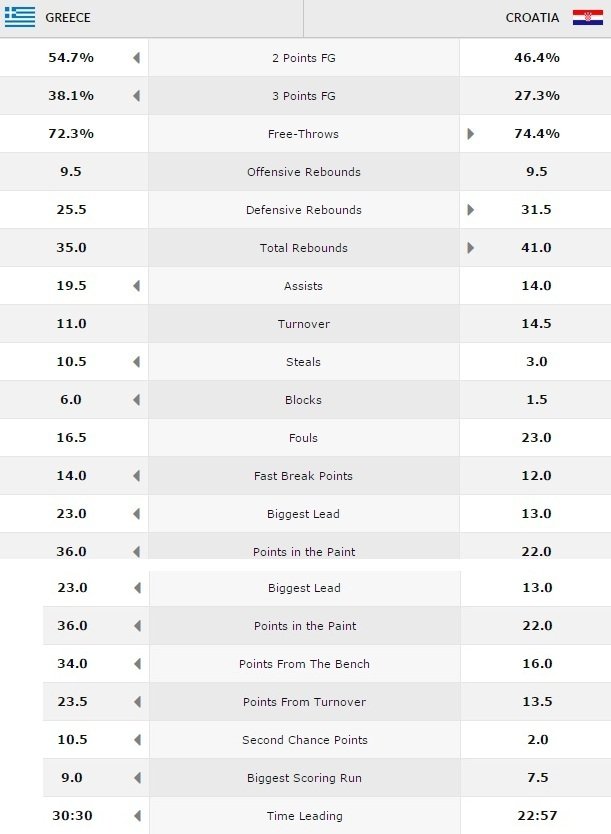Image resolution: width=611 pixels, height=834 pixels.
Task: Select the GREECE team name
Action: point(68,18)
